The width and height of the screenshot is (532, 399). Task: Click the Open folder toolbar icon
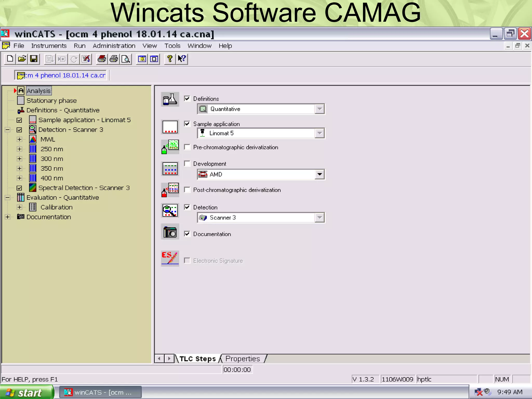point(22,59)
